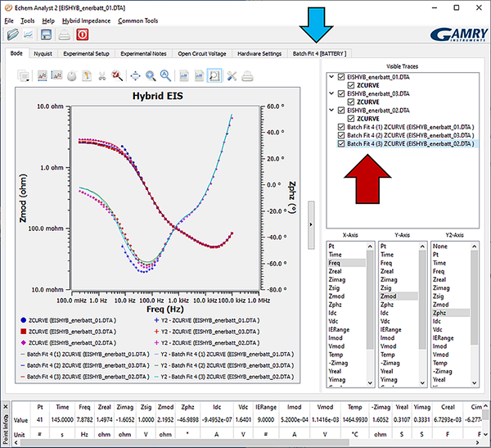491x448 pixels.
Task: Uncheck ZCURVE under EISHYB_enerbatt_02.DTA
Action: (351, 119)
